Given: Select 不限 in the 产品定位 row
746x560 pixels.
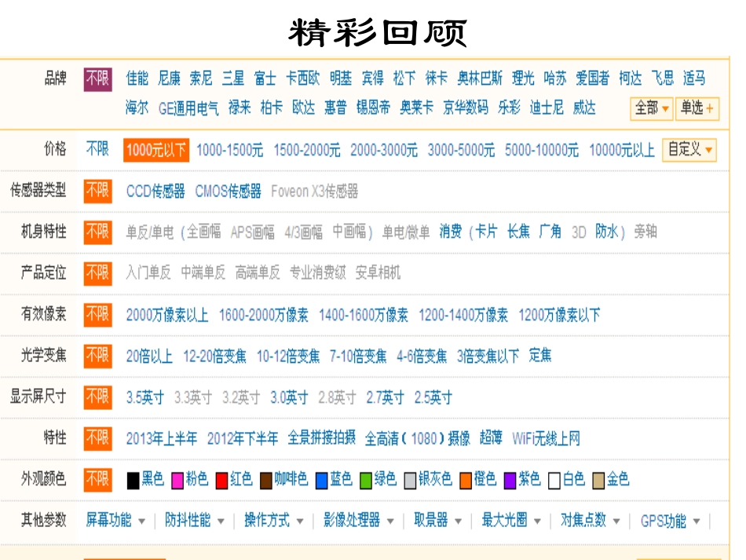Looking at the screenshot, I should coord(98,273).
